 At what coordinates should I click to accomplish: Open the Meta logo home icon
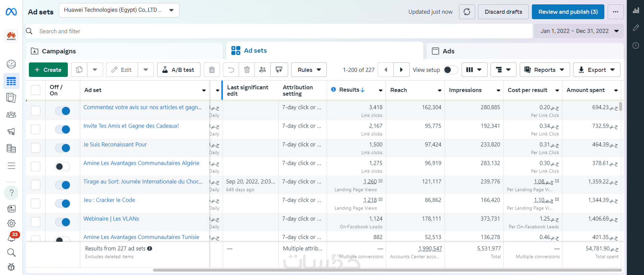click(x=11, y=12)
